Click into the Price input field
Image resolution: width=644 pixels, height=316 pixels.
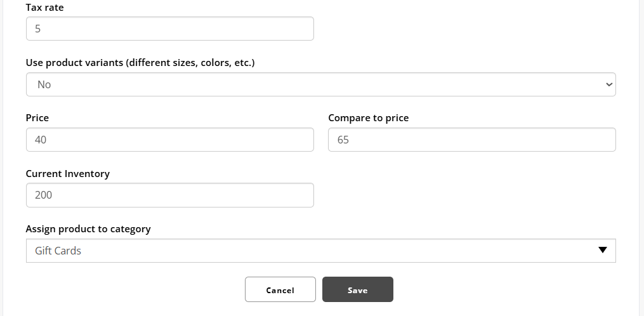[x=169, y=140]
